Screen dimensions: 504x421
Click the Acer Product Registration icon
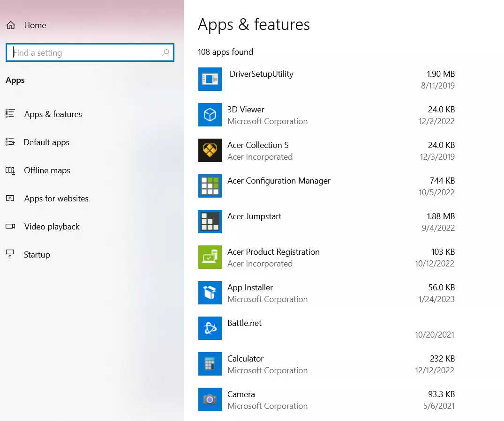pyautogui.click(x=210, y=257)
